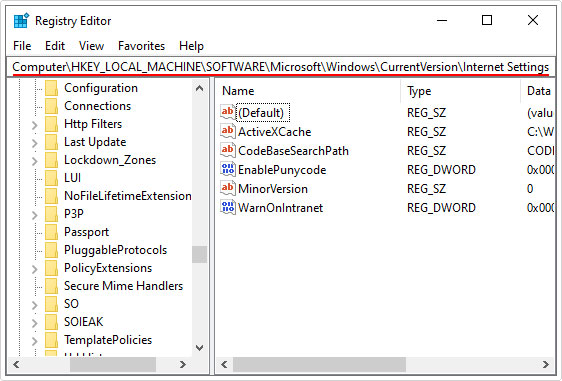Click the tree pane horizontal scrollbar thumb
Viewport: 562px width, 381px height.
(113, 365)
